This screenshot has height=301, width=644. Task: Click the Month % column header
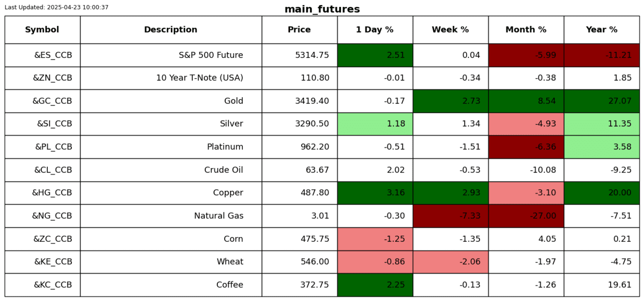click(526, 30)
